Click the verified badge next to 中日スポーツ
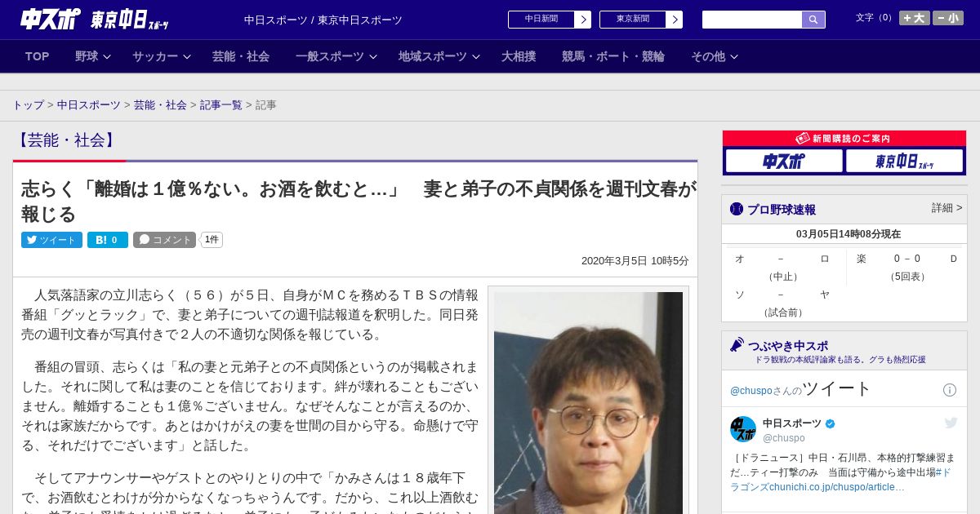 (x=831, y=423)
